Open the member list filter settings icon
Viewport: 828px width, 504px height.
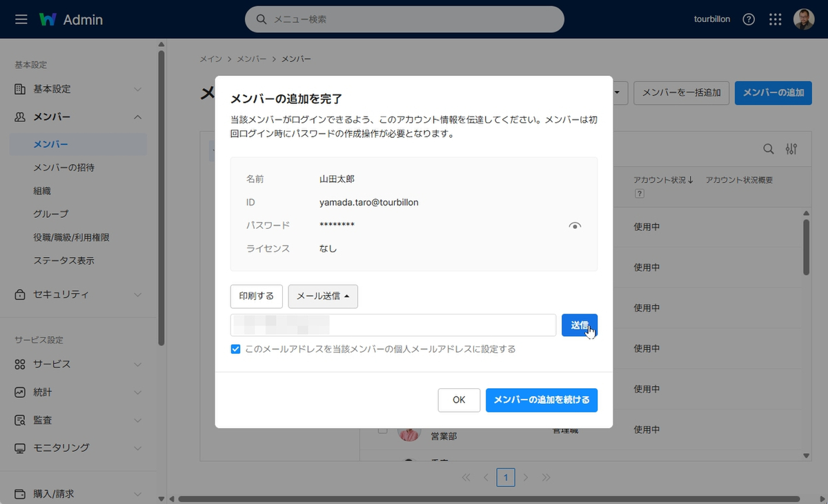(x=791, y=149)
